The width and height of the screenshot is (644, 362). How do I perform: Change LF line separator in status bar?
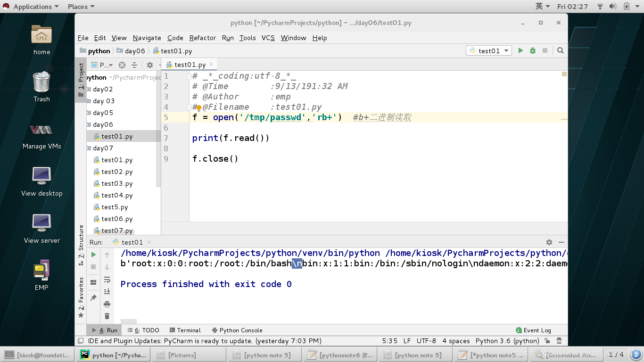pyautogui.click(x=407, y=341)
